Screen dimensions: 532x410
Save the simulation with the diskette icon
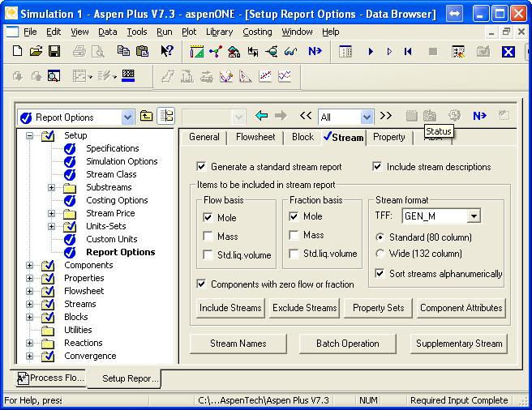(54, 51)
